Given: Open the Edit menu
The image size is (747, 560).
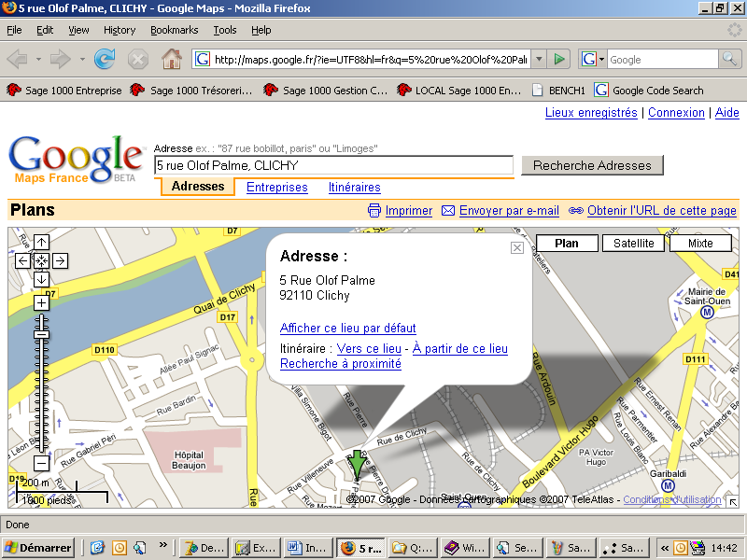Looking at the screenshot, I should [x=45, y=30].
